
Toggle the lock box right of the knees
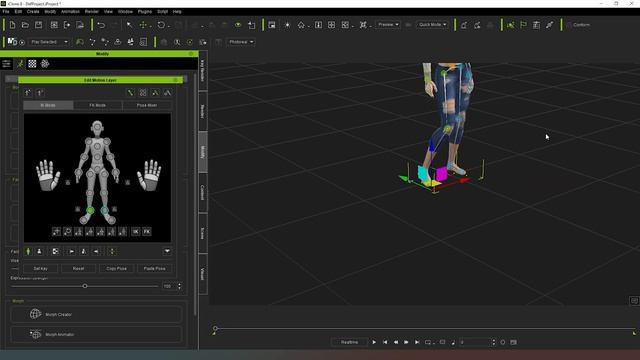click(x=114, y=209)
